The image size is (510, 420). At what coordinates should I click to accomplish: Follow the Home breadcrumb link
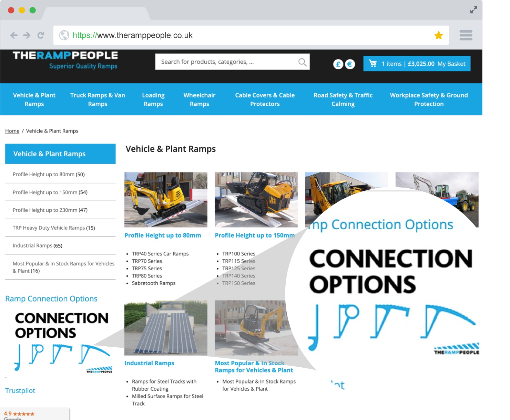click(12, 131)
